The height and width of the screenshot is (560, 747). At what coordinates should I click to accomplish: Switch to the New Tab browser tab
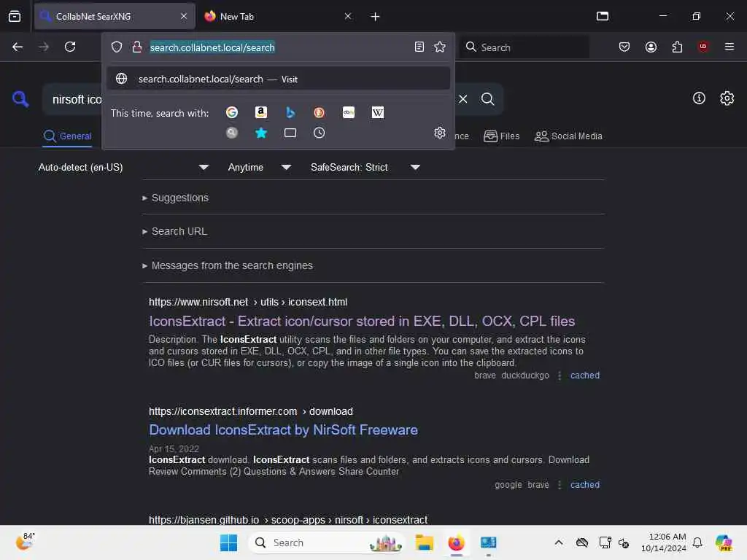[x=275, y=16]
